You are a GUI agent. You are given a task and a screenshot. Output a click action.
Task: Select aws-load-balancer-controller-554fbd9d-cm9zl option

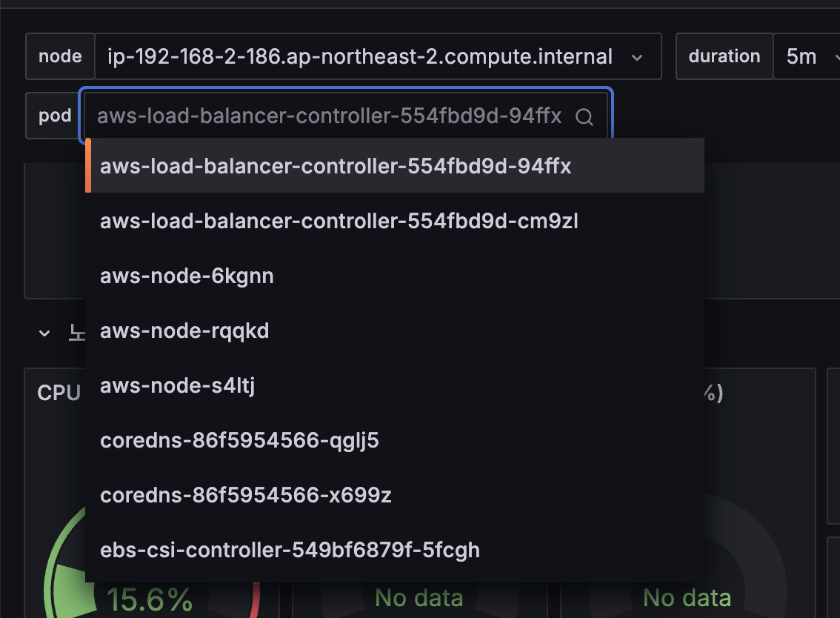tap(394, 221)
